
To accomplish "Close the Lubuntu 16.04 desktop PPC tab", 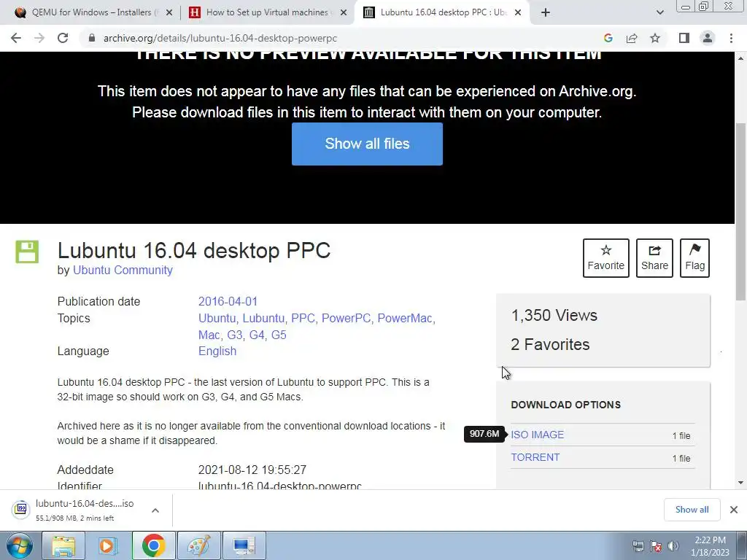I will pos(519,12).
